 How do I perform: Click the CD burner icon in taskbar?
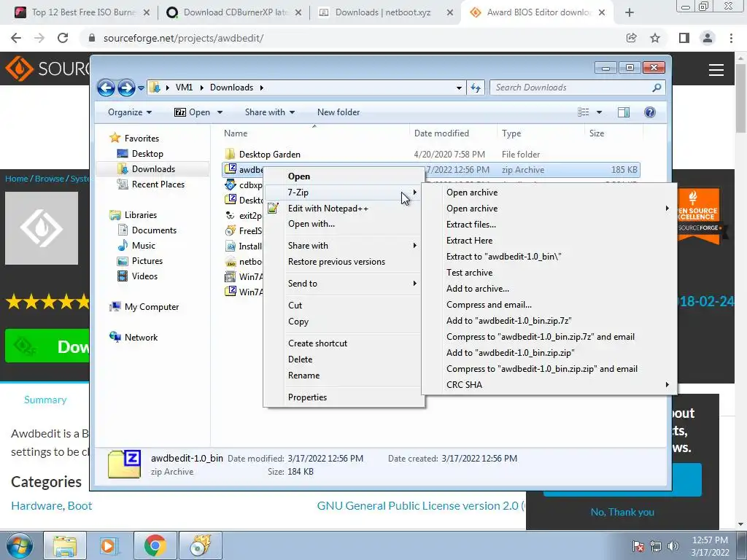point(200,545)
